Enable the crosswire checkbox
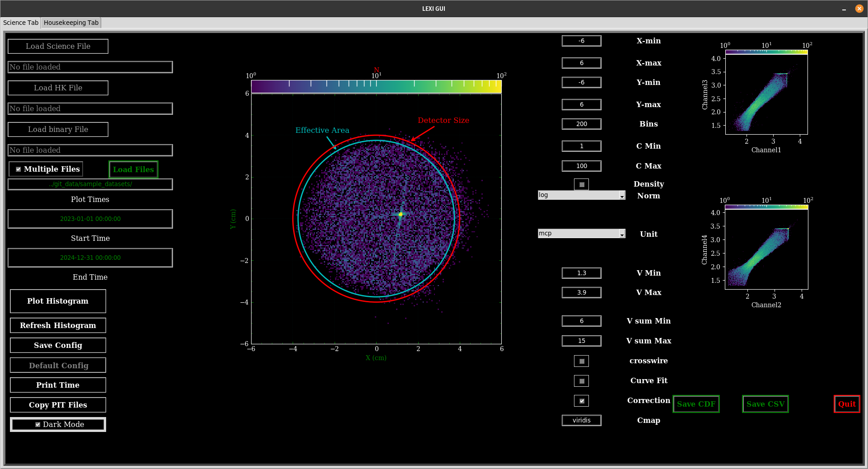Image resolution: width=868 pixels, height=469 pixels. [582, 361]
